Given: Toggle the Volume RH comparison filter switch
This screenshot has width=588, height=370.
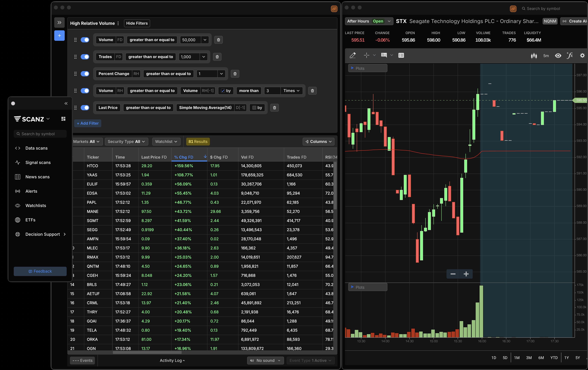Looking at the screenshot, I should [85, 91].
